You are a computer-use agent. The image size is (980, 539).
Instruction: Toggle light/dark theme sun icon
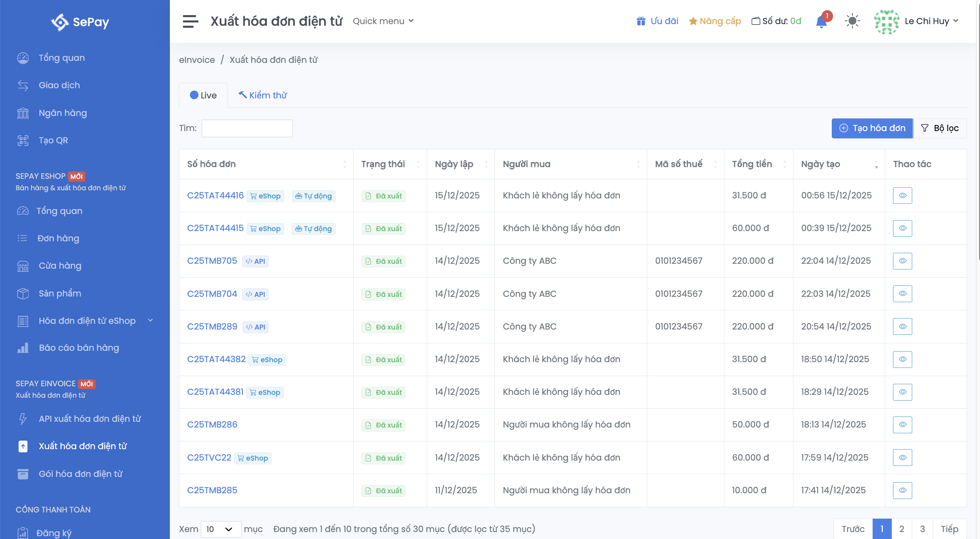(x=852, y=21)
